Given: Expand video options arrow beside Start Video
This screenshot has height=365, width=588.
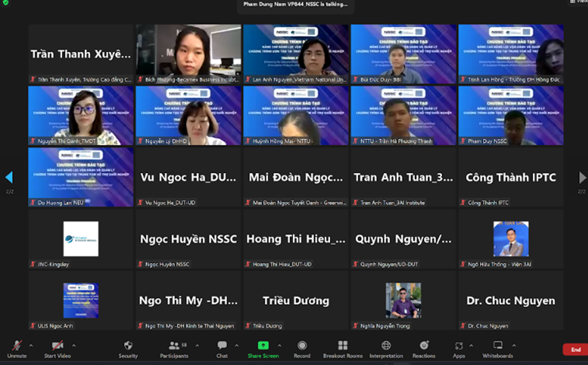Looking at the screenshot, I should click(x=74, y=346).
